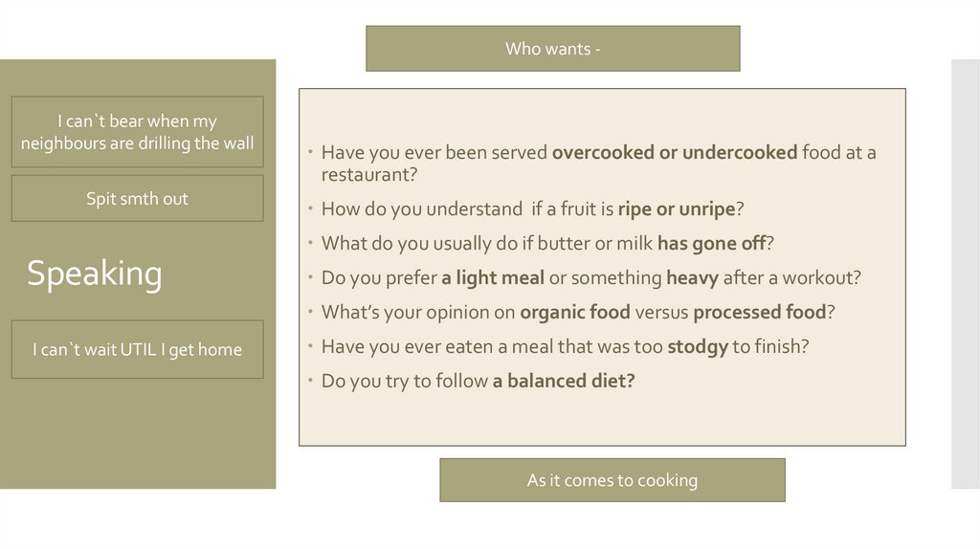Select the "Spit smth out" box

(x=137, y=199)
